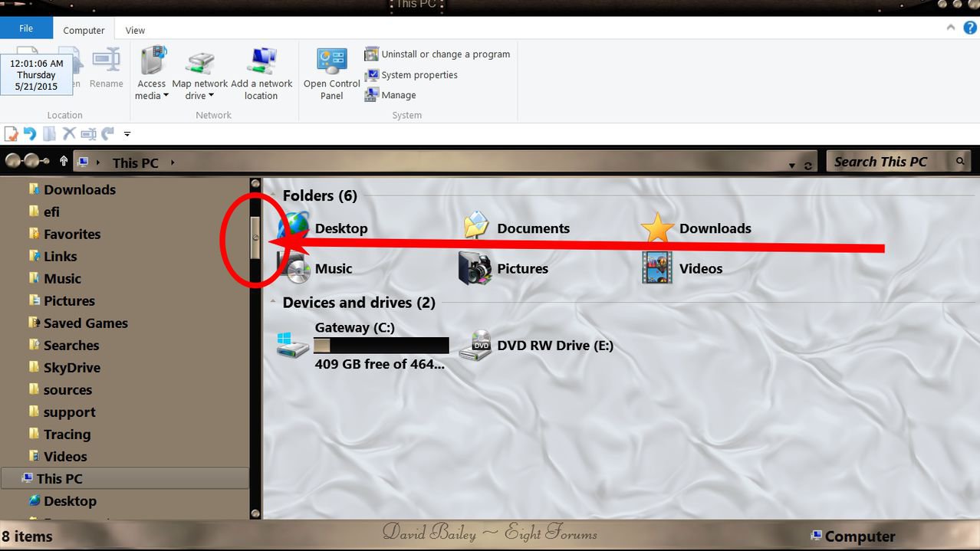980x551 pixels.
Task: Click the navigation up arrow icon
Action: point(63,161)
